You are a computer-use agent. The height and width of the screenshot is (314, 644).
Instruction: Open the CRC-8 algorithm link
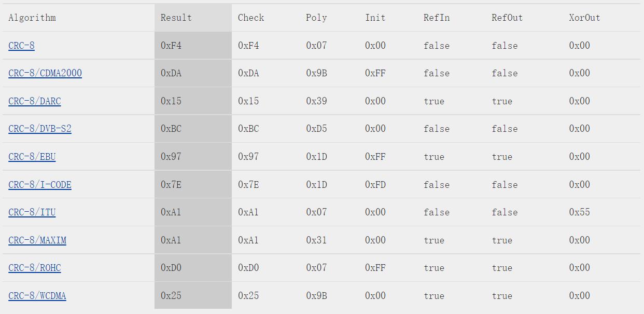click(x=21, y=46)
